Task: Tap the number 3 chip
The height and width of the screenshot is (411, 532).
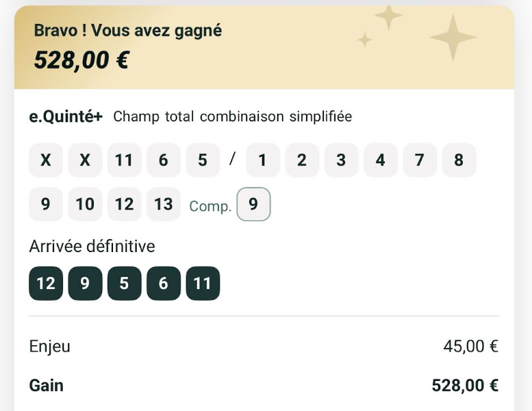Action: [341, 160]
